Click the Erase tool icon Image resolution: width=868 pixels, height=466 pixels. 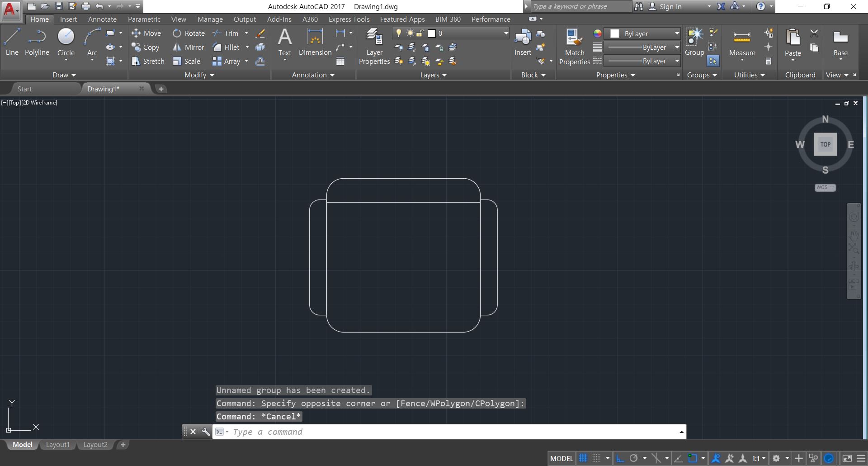tap(260, 33)
